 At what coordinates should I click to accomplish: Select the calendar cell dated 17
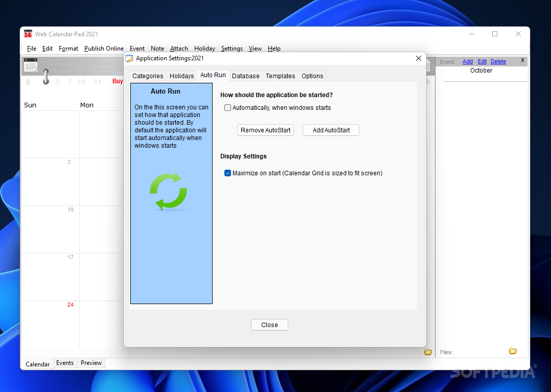pos(51,277)
